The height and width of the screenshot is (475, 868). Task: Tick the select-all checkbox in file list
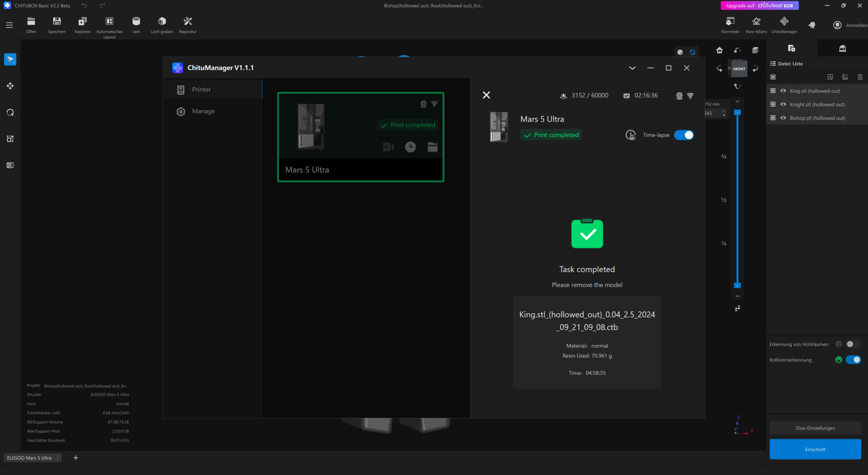pyautogui.click(x=773, y=77)
